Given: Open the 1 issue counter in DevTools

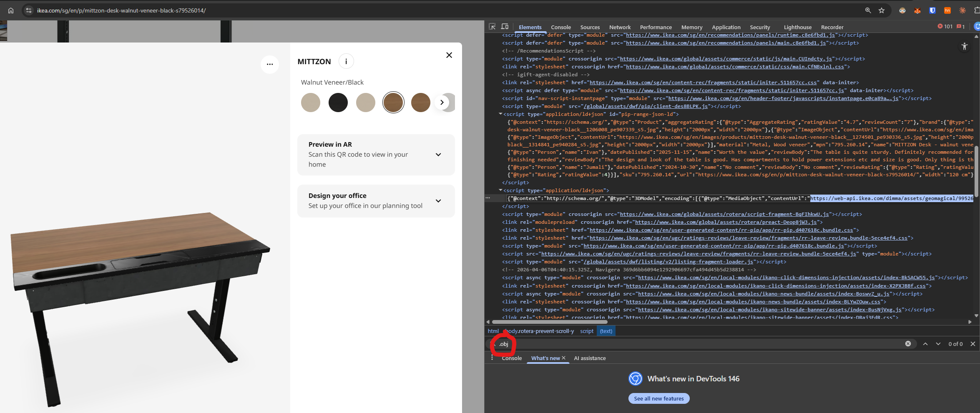Looking at the screenshot, I should click(961, 27).
